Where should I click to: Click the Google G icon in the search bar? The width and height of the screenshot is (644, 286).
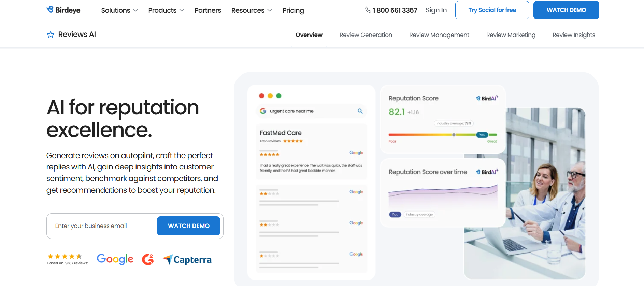(263, 111)
